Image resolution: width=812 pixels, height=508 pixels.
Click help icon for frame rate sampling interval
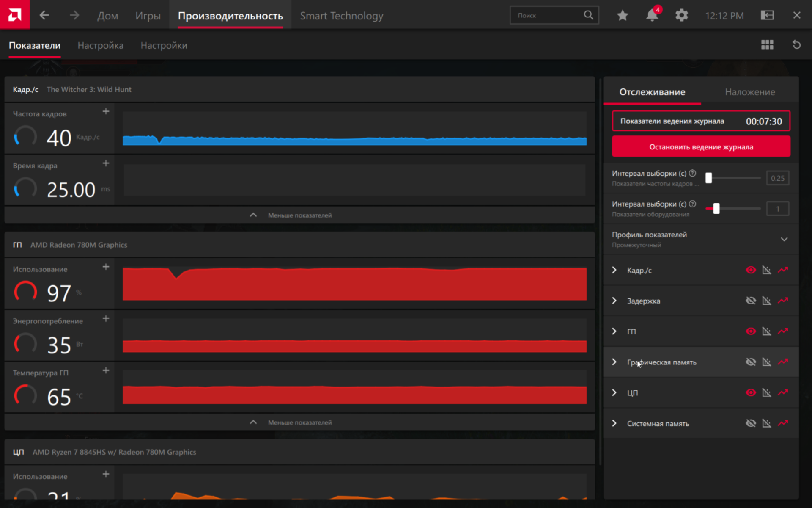[x=692, y=173]
